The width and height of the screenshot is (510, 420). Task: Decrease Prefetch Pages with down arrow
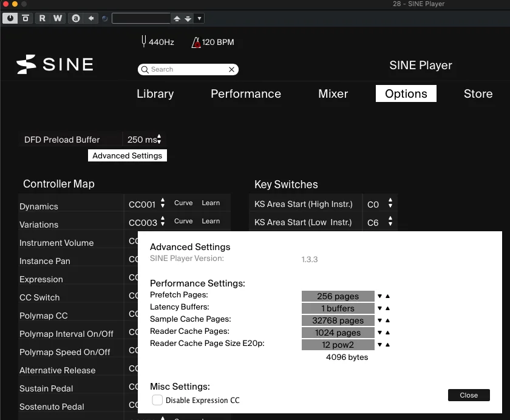tap(379, 296)
